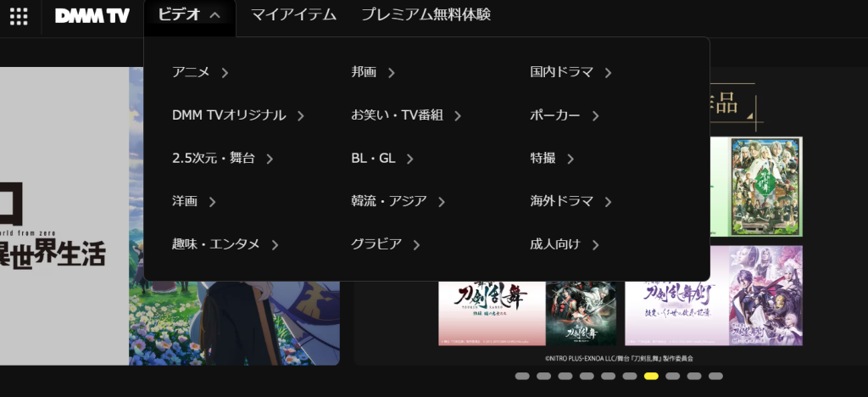Select the 韓流・アジア category

(x=389, y=201)
